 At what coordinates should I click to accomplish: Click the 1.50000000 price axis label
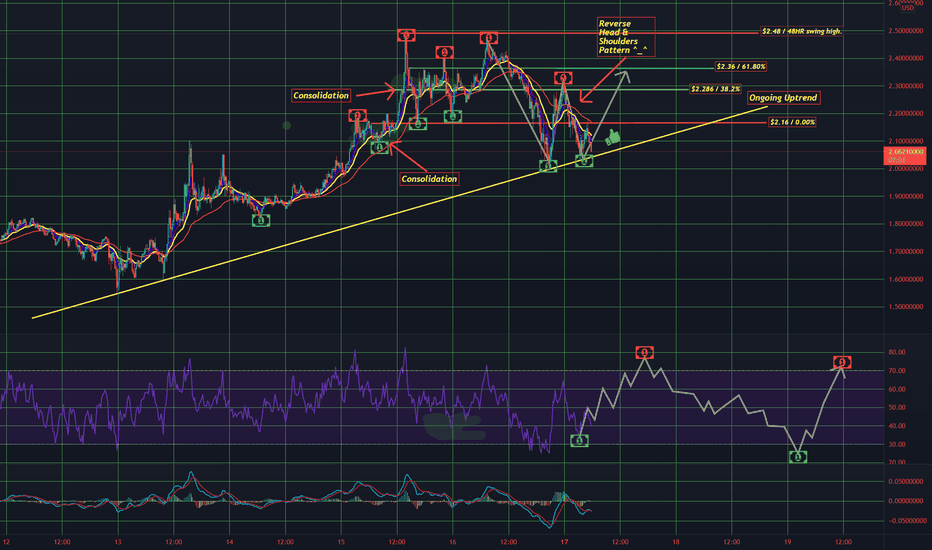click(906, 307)
